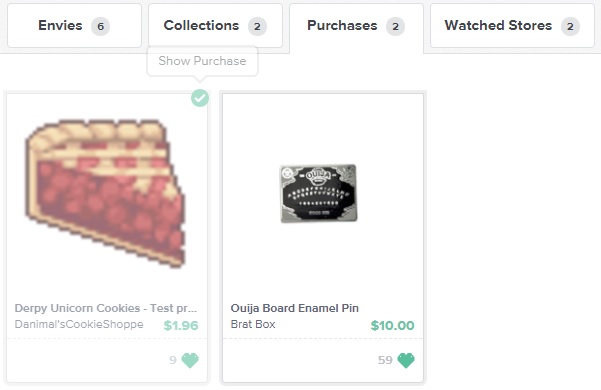Viewport: 601px width, 390px height.
Task: Click the Purchases count badge
Action: pos(395,26)
